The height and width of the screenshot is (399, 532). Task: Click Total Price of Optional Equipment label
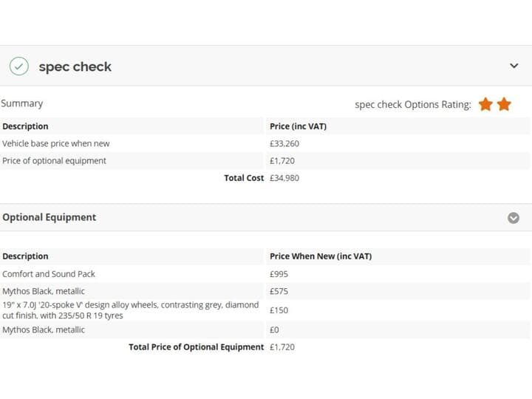[196, 347]
